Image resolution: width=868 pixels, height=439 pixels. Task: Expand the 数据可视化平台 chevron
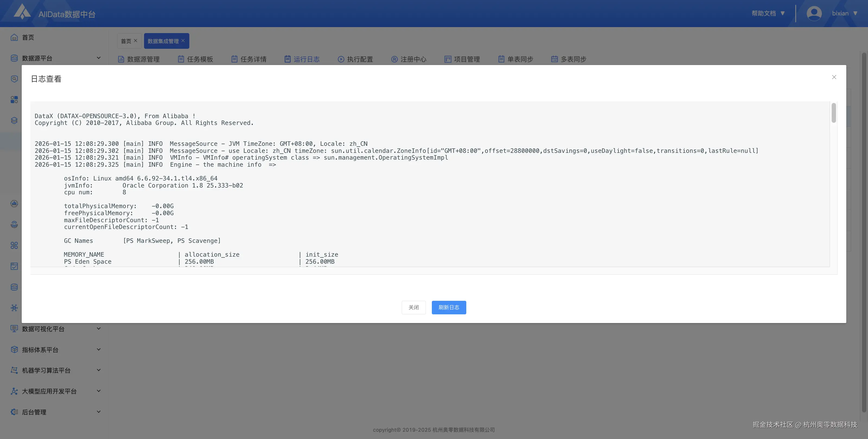98,329
